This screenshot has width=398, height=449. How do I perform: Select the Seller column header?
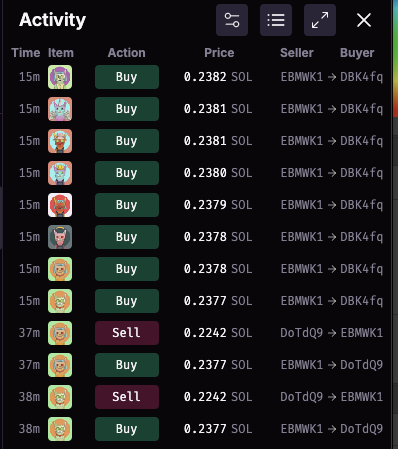click(x=297, y=53)
